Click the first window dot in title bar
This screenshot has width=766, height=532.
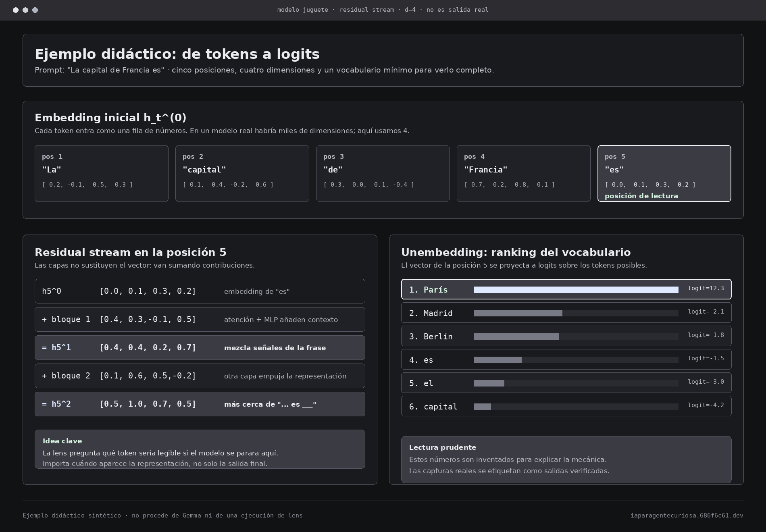[16, 10]
